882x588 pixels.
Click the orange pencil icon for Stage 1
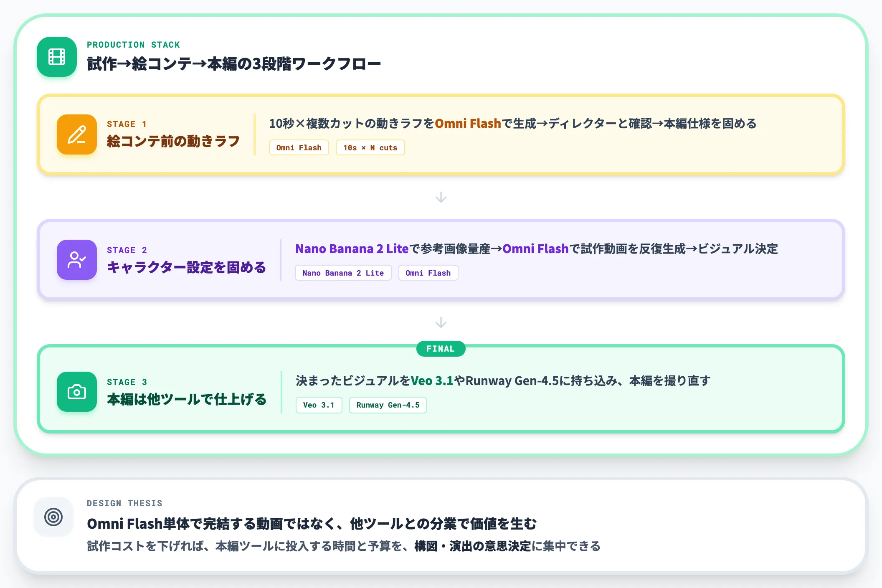point(77,134)
